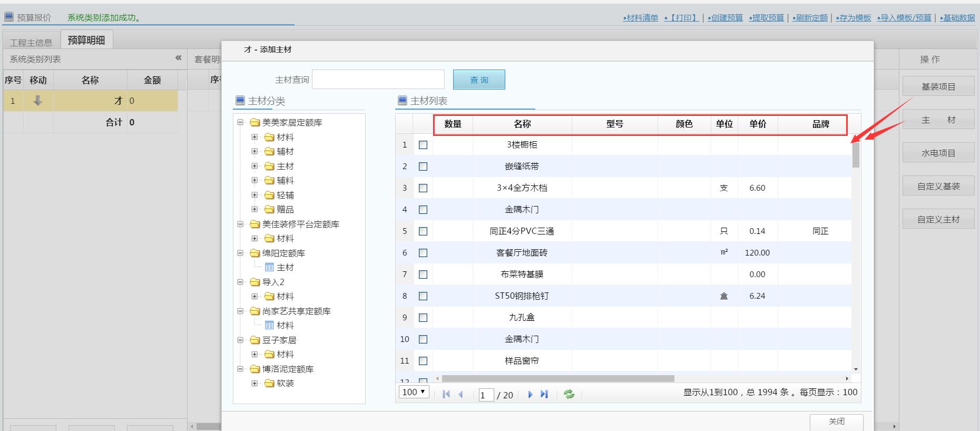Image resolution: width=980 pixels, height=431 pixels.
Task: Click the 查询 search button
Action: pyautogui.click(x=479, y=80)
